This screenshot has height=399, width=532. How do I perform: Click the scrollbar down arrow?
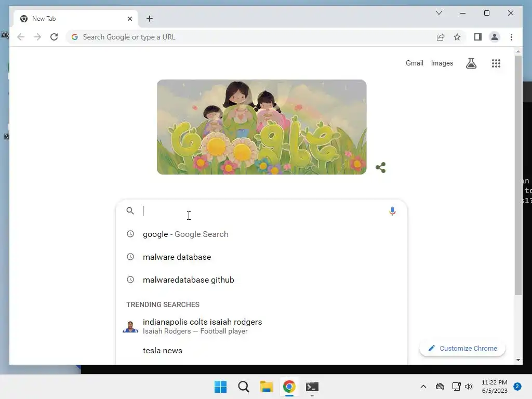click(x=518, y=360)
